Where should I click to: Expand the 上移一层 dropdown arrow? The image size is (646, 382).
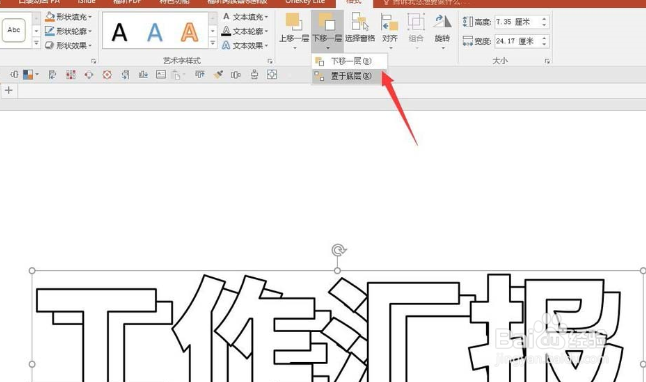tap(295, 48)
